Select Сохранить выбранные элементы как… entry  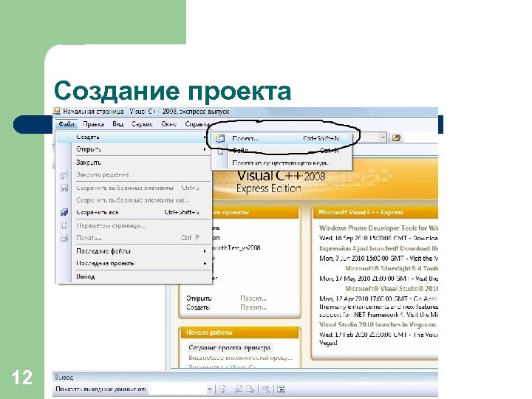132,199
